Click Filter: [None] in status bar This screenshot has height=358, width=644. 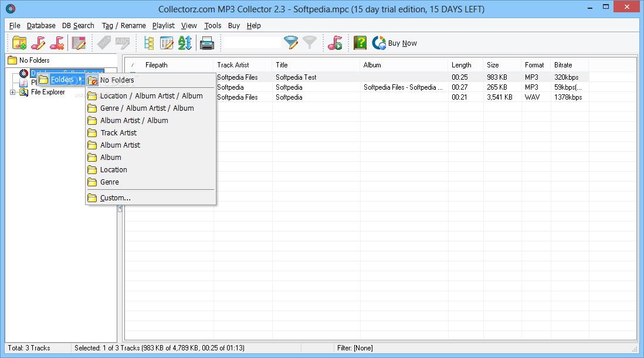click(x=355, y=348)
